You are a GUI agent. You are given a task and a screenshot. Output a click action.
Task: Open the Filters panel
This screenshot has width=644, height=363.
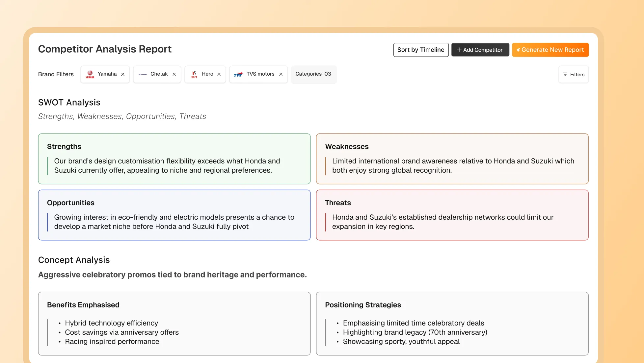pos(574,74)
